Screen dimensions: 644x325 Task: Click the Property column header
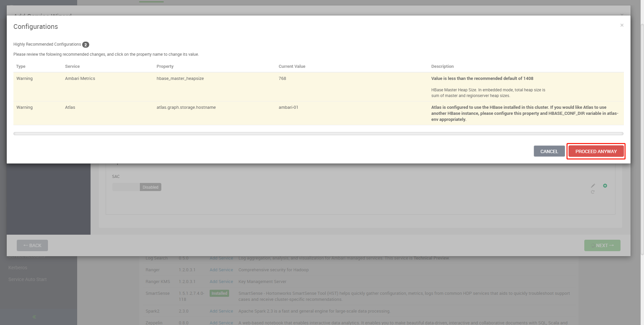pyautogui.click(x=165, y=66)
